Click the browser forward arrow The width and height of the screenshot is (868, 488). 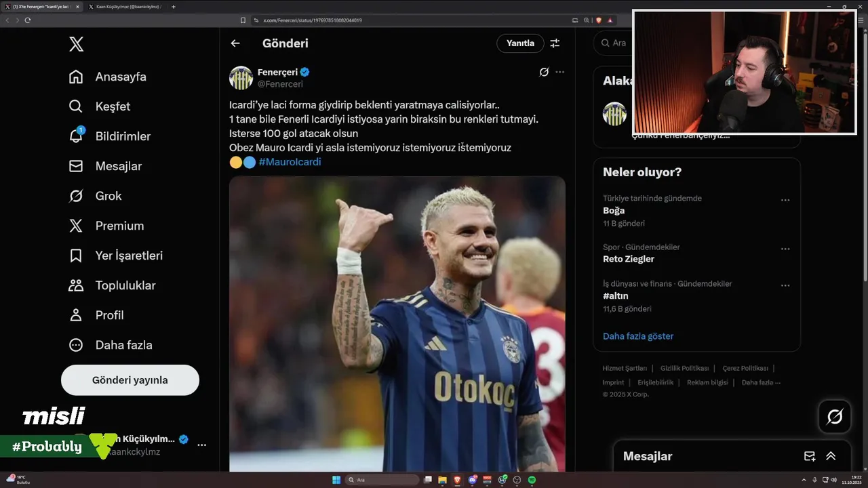[x=18, y=20]
